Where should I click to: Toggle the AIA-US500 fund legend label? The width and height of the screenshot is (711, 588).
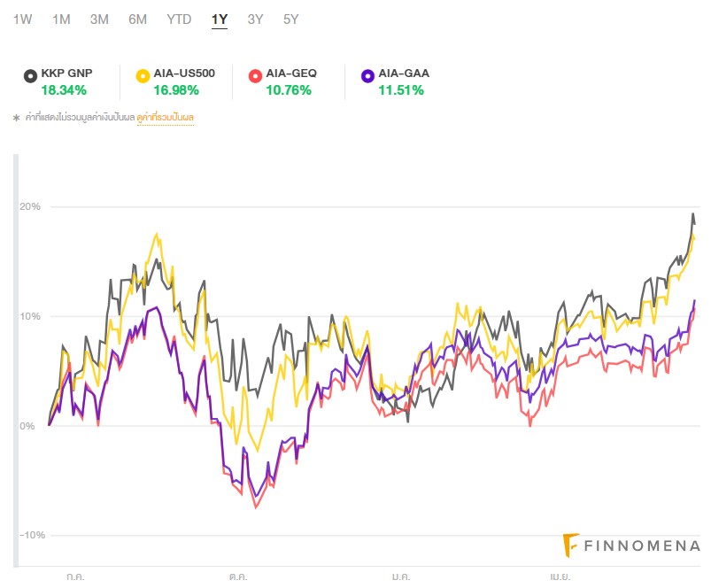(185, 73)
